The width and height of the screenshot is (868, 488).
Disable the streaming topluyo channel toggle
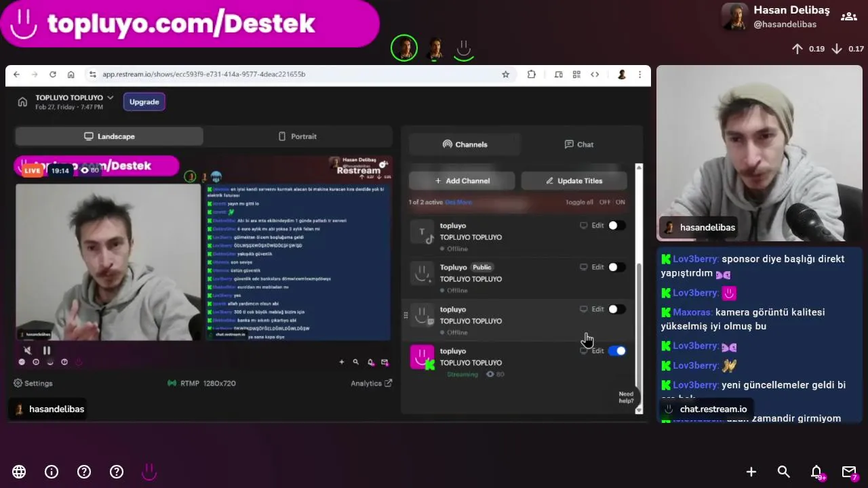(616, 350)
